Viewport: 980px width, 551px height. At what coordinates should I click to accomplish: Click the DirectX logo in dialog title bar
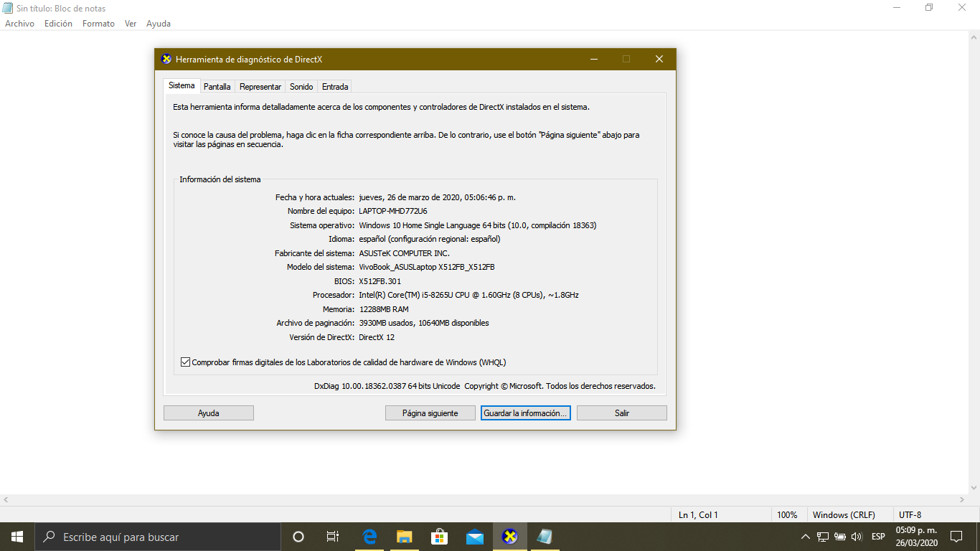166,59
